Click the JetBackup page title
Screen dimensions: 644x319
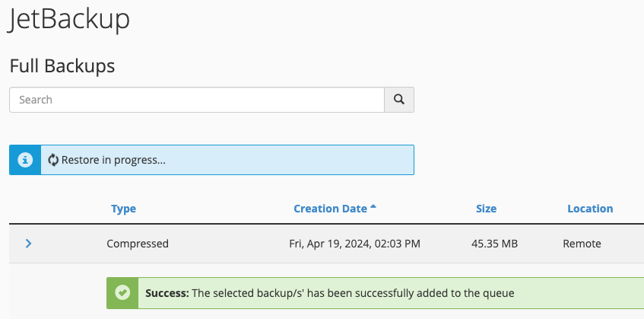(69, 19)
